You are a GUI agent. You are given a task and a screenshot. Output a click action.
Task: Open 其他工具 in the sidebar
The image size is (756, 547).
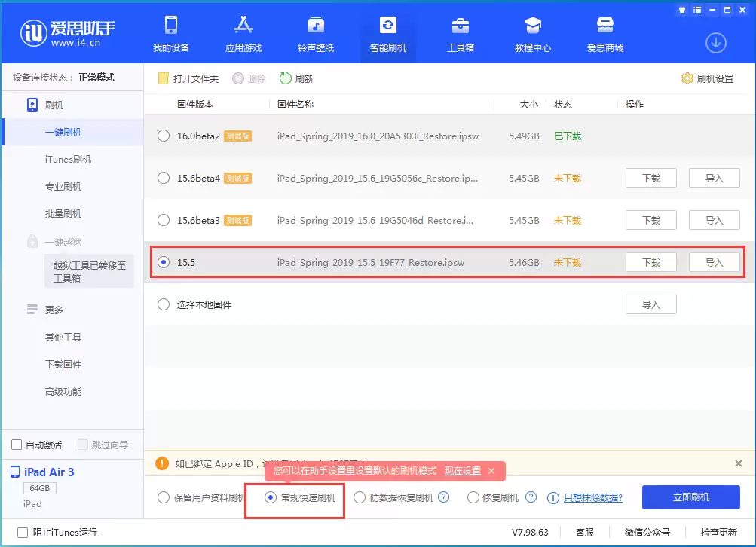63,337
